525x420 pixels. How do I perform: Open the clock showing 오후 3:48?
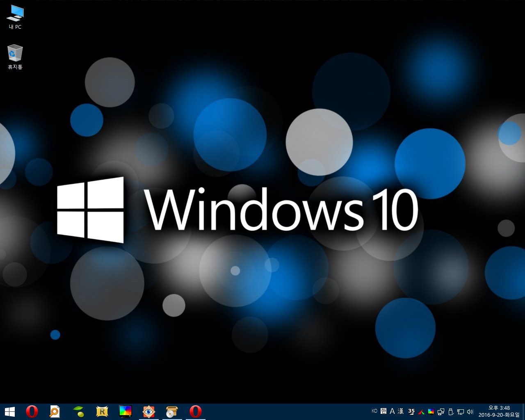coord(499,408)
